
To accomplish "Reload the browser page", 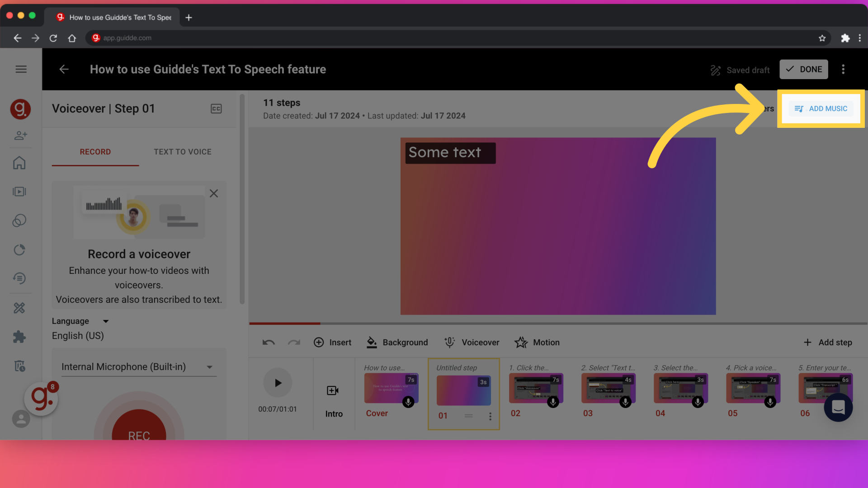I will (53, 38).
